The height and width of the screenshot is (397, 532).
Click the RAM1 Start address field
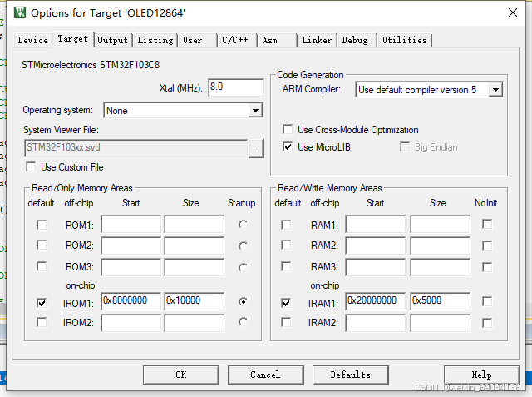tap(376, 224)
